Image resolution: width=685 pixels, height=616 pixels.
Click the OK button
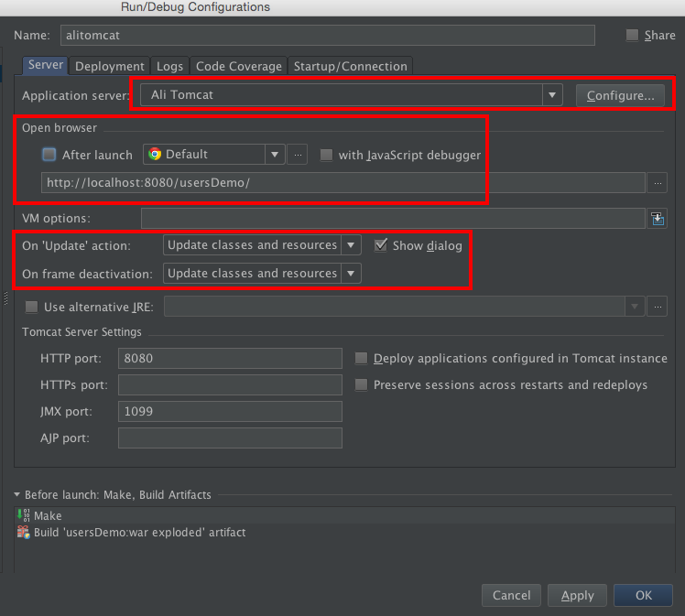643,596
